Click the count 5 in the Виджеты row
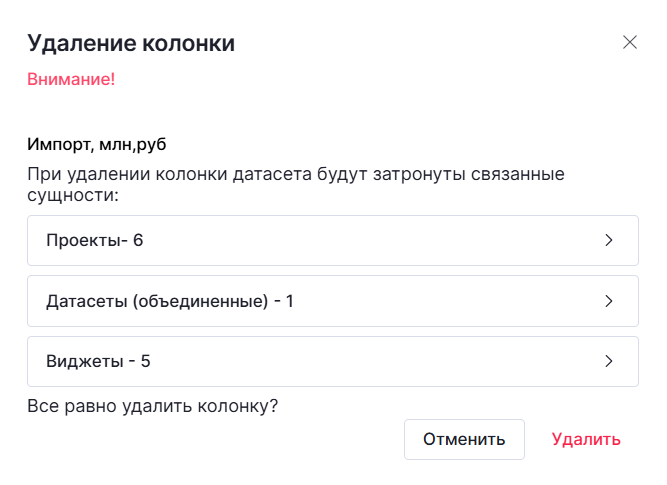 (x=146, y=361)
